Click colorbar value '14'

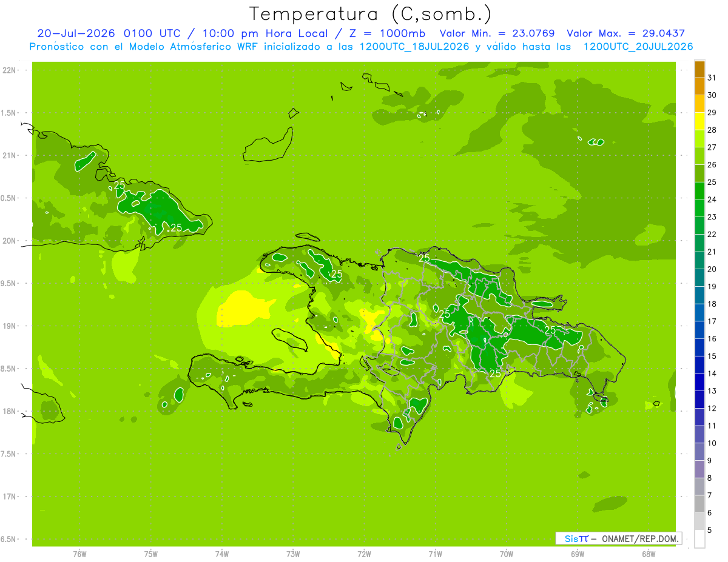point(712,373)
